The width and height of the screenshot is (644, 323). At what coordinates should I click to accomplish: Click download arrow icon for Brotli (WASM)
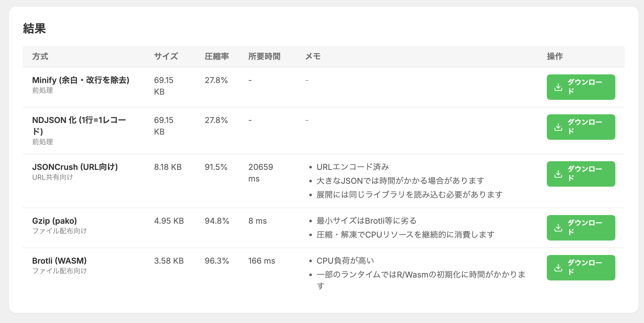(558, 268)
